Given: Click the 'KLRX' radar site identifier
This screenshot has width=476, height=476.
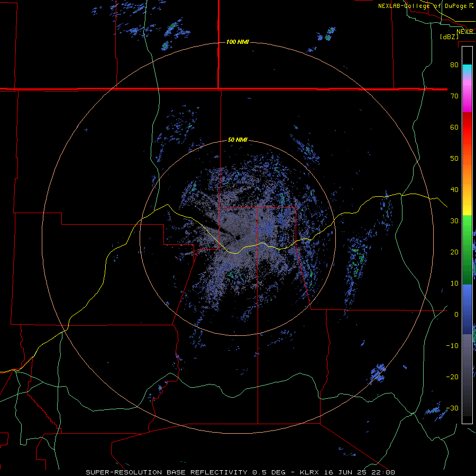Looking at the screenshot, I should click(310, 472).
